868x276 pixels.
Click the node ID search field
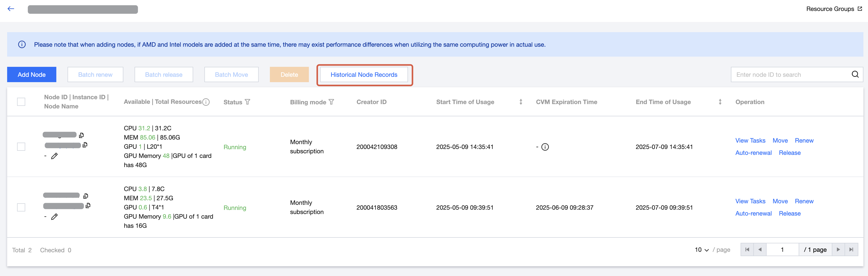point(790,74)
